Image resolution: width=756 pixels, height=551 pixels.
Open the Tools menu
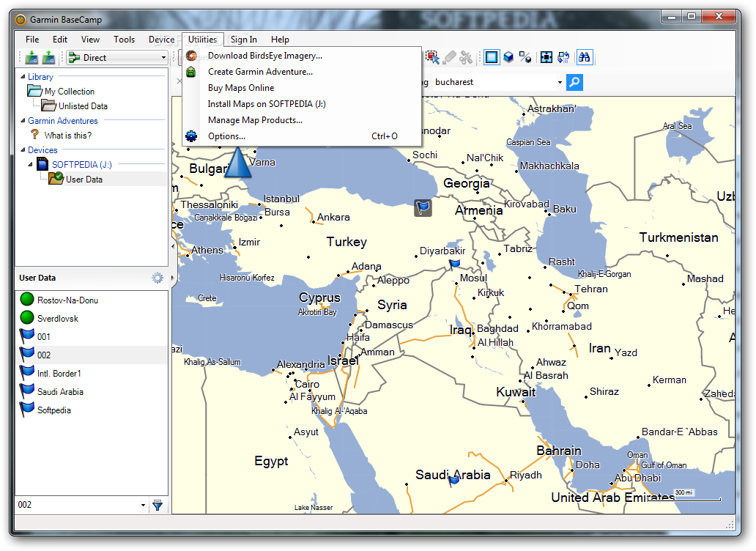[124, 40]
